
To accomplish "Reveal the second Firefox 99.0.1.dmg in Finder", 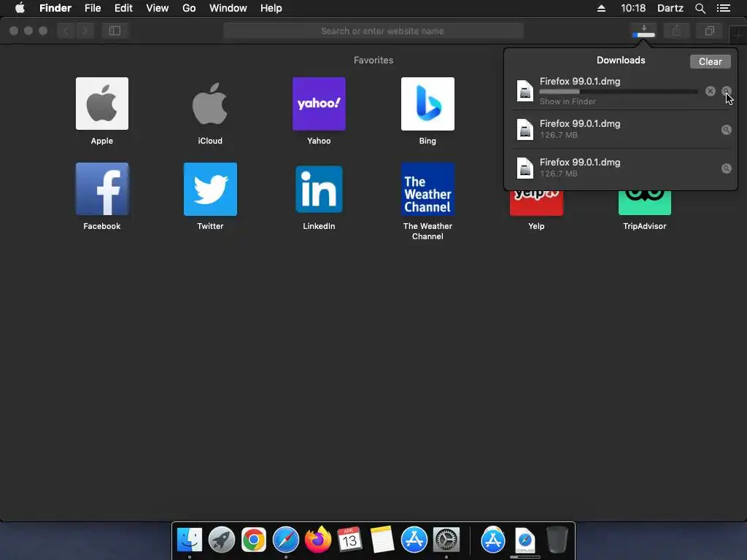I will (726, 130).
